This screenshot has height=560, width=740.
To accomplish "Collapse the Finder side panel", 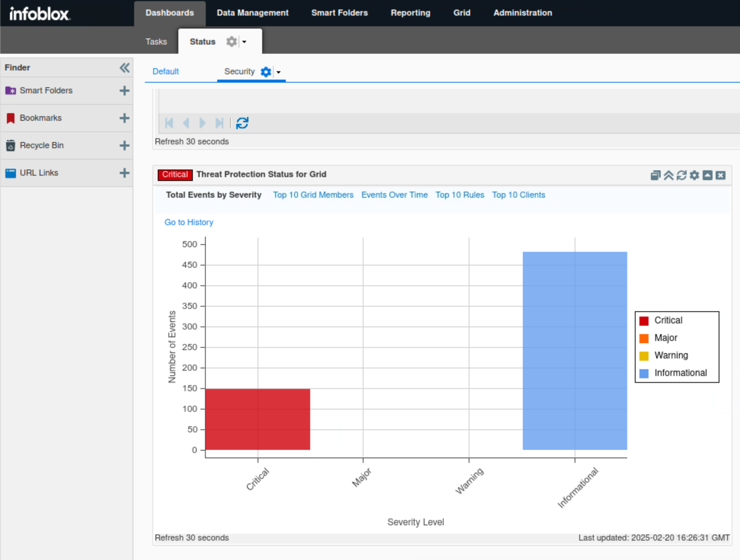I will [x=124, y=68].
